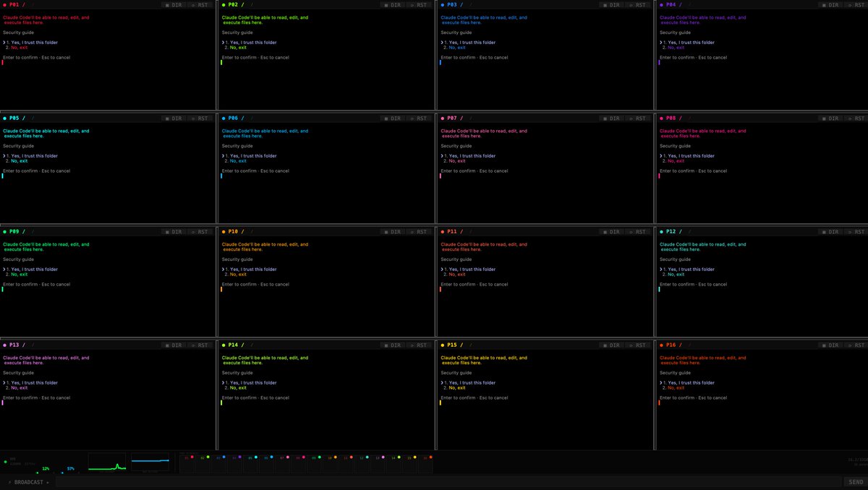Click RST in pane P15

point(639,345)
